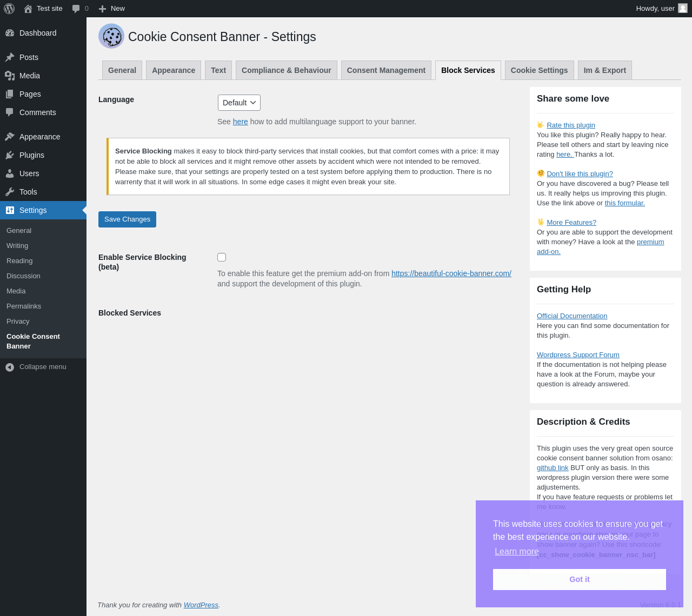Viewport: 692px width, 616px height.
Task: Open the this formular link
Action: coord(625,203)
